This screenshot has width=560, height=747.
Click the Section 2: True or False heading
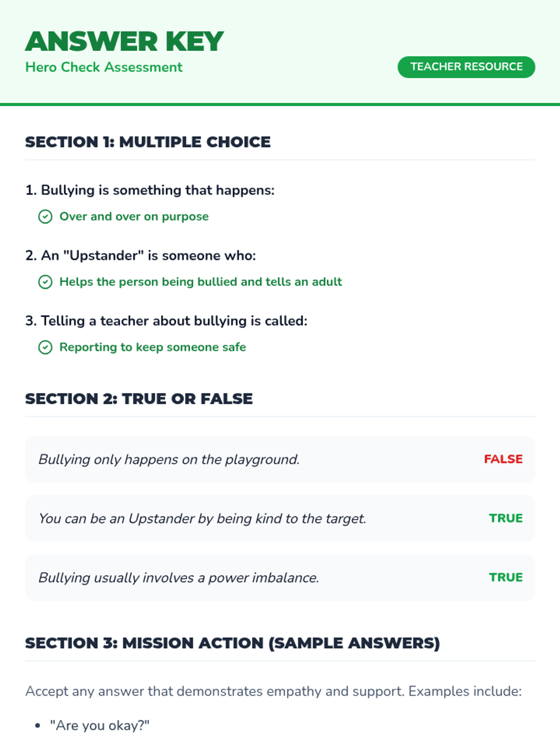point(139,399)
